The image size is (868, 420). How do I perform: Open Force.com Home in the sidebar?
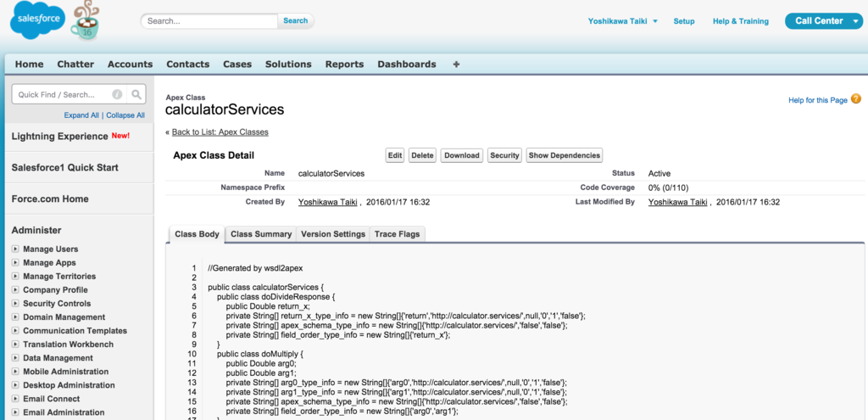pyautogui.click(x=50, y=199)
